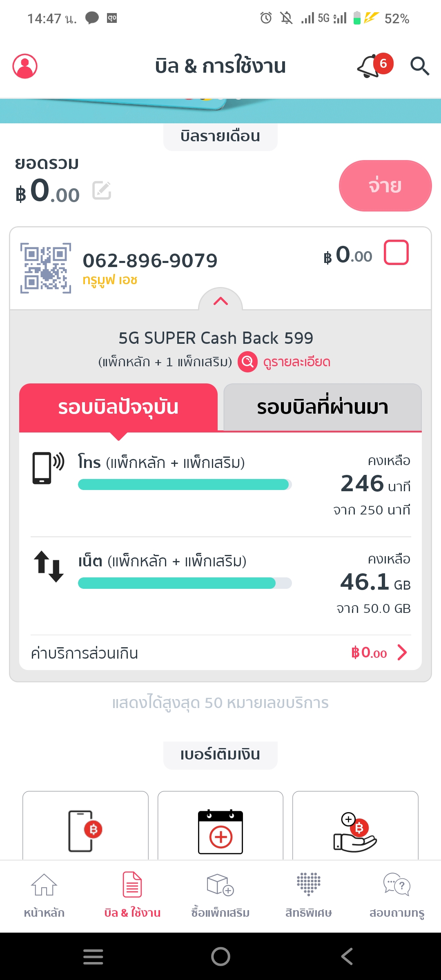Go to หน้าหลัก home in bottom navigation
Viewport: 441px width, 980px height.
pos(44,894)
